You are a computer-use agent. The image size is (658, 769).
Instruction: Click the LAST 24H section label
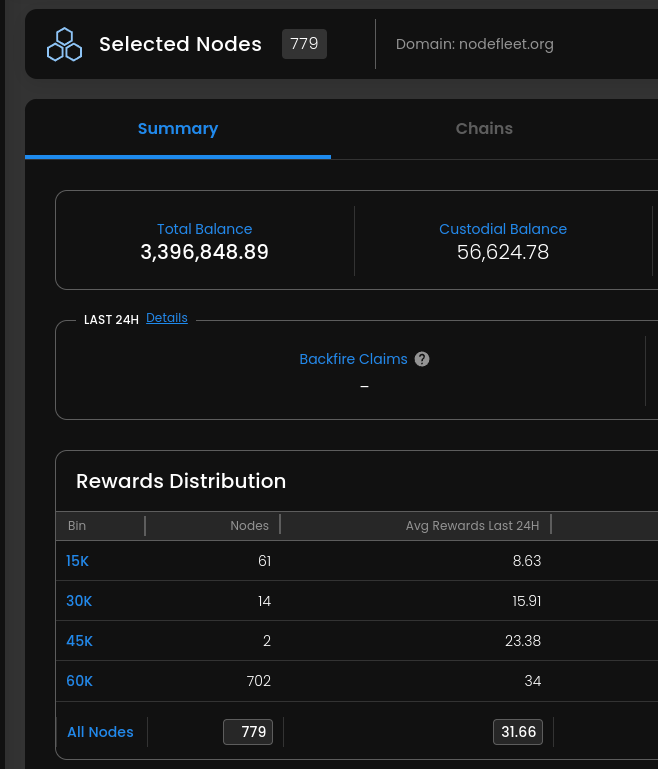point(111,320)
